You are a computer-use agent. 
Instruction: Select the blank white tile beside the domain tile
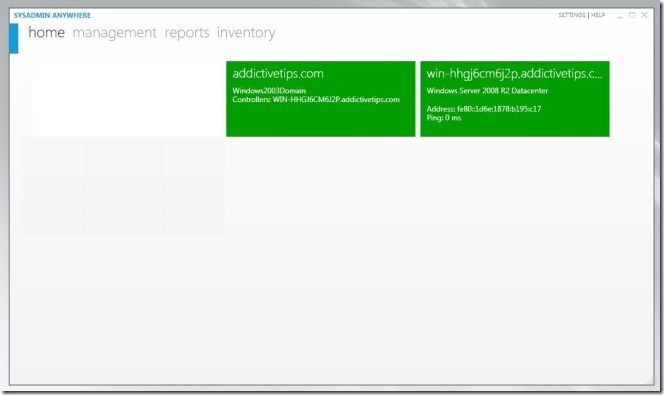(x=127, y=99)
